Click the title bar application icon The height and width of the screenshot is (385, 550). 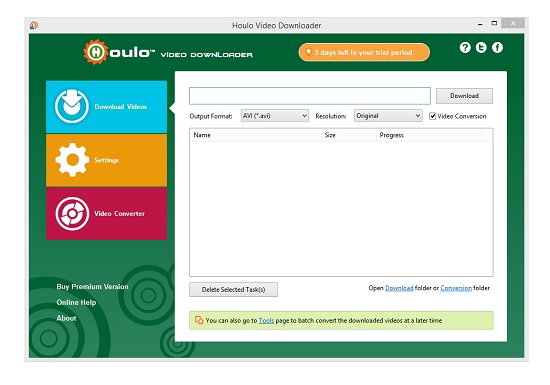(34, 25)
